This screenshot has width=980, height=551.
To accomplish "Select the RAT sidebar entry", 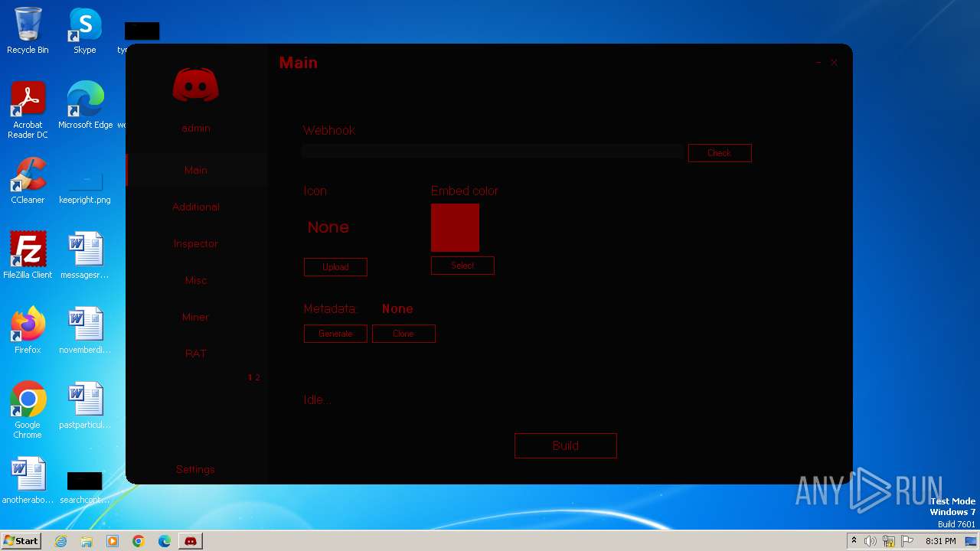I will 196,354.
